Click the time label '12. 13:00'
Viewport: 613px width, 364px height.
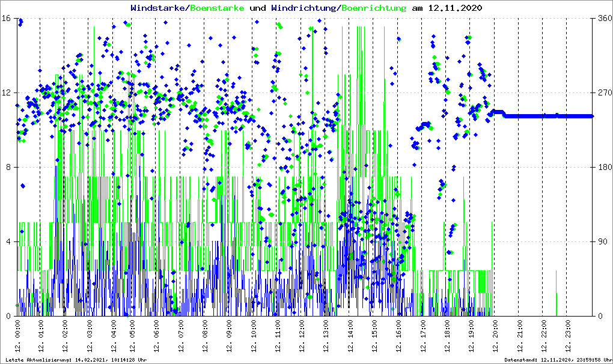[326, 336]
